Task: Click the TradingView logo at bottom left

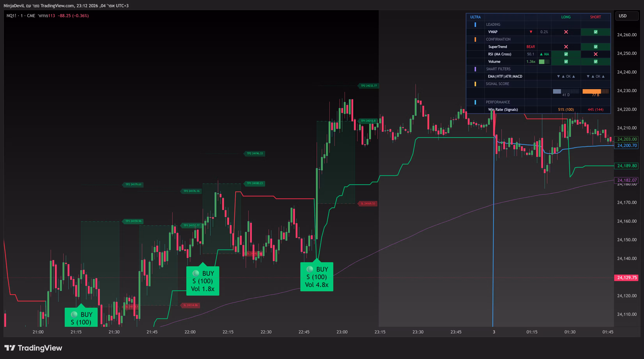Action: coord(33,348)
